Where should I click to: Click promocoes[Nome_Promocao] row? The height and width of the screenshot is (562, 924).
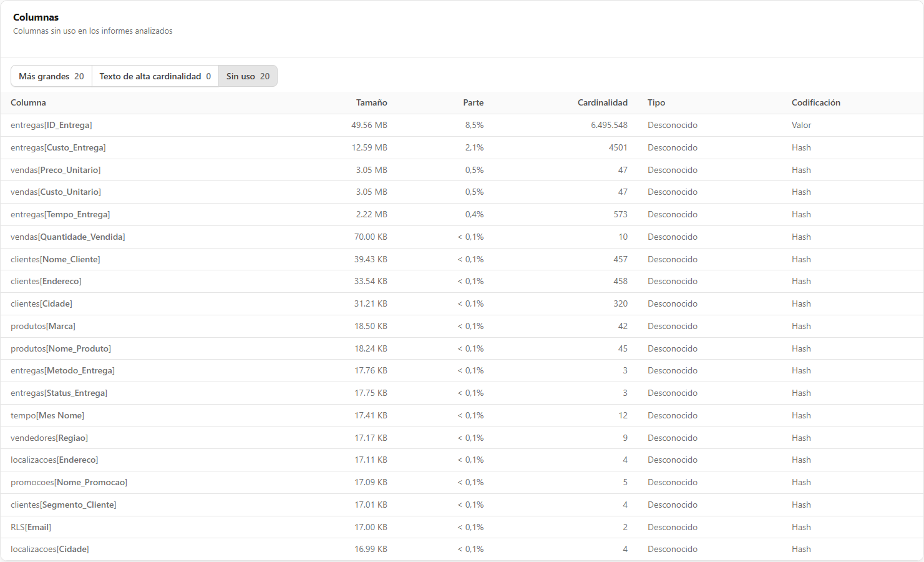tap(462, 482)
